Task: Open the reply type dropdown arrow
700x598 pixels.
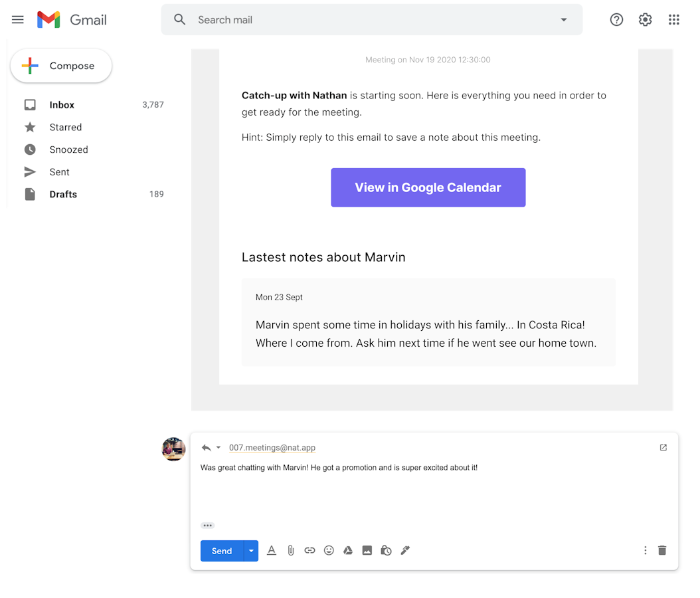Action: click(219, 448)
